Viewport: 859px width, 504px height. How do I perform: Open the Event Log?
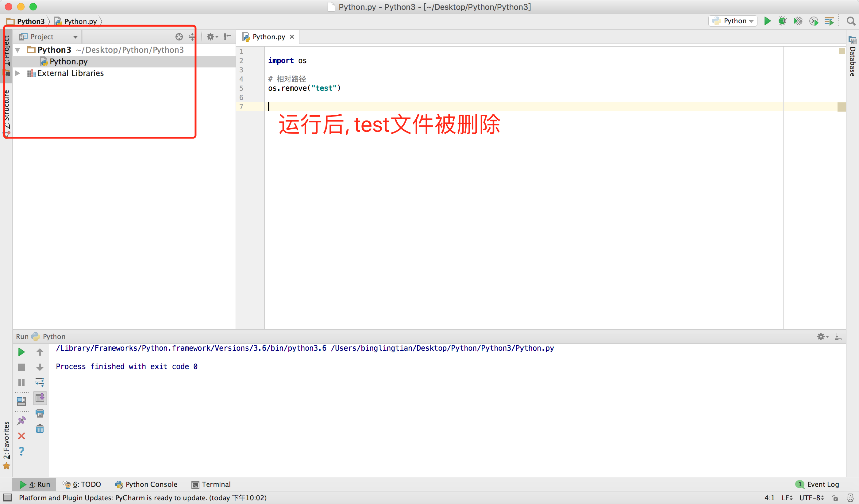tap(818, 484)
